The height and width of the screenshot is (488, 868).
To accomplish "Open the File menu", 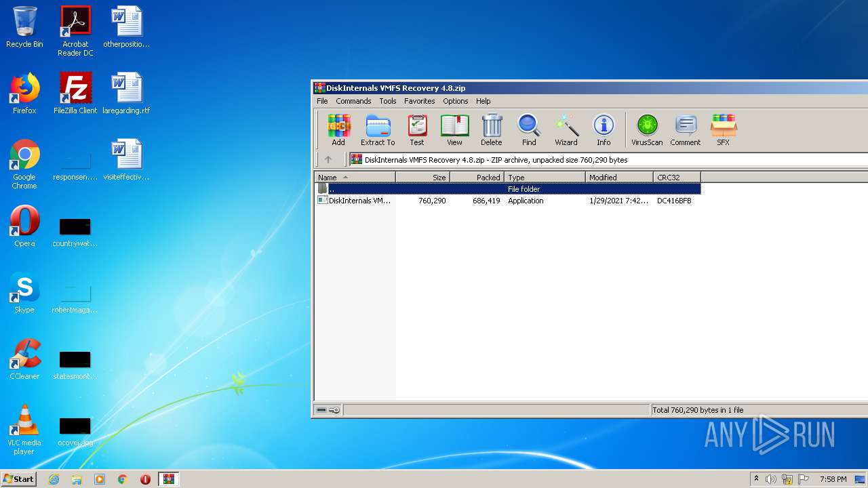I will coord(322,101).
